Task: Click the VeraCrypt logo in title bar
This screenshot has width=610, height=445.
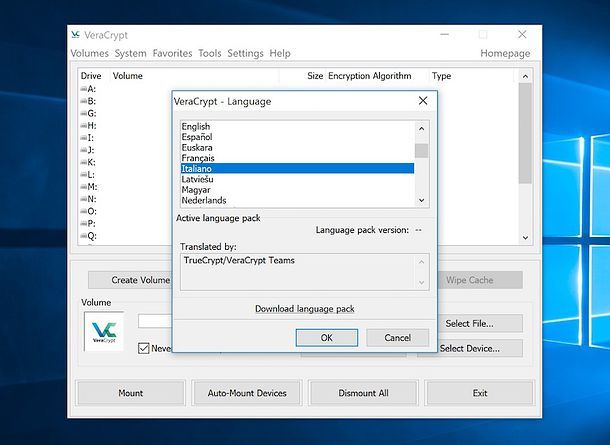Action: coord(75,35)
